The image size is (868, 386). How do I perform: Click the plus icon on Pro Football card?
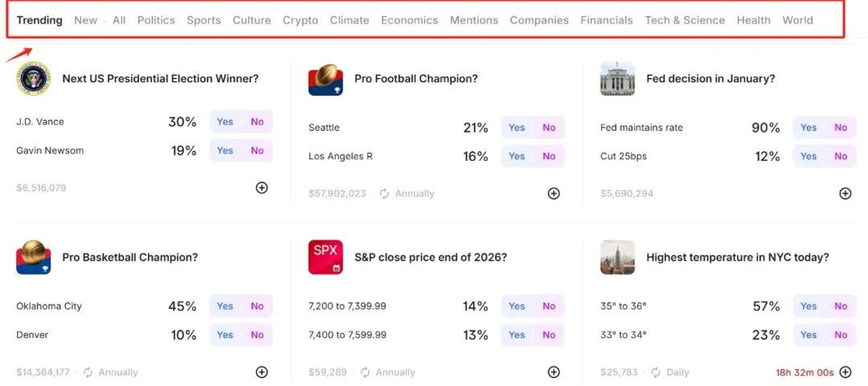[554, 193]
